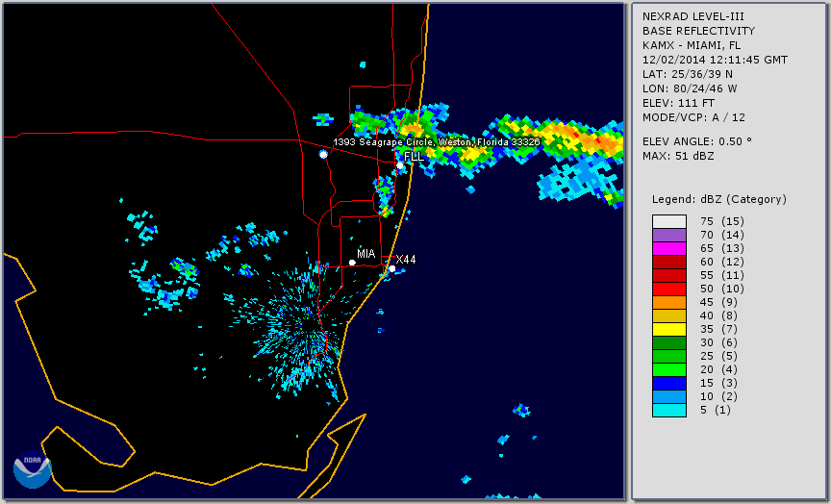Select the 65 dBZ magenta legend swatch
This screenshot has height=504, width=831.
click(669, 248)
